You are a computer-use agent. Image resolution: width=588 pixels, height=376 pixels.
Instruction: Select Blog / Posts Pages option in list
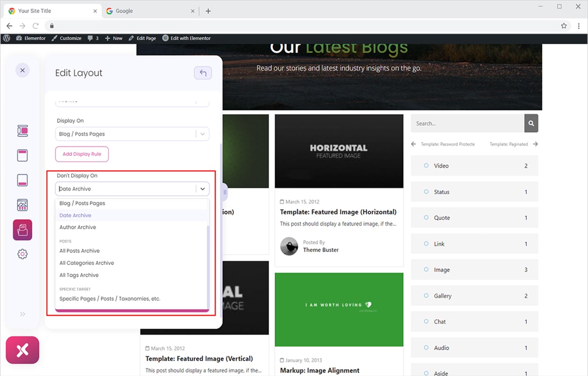(131, 203)
